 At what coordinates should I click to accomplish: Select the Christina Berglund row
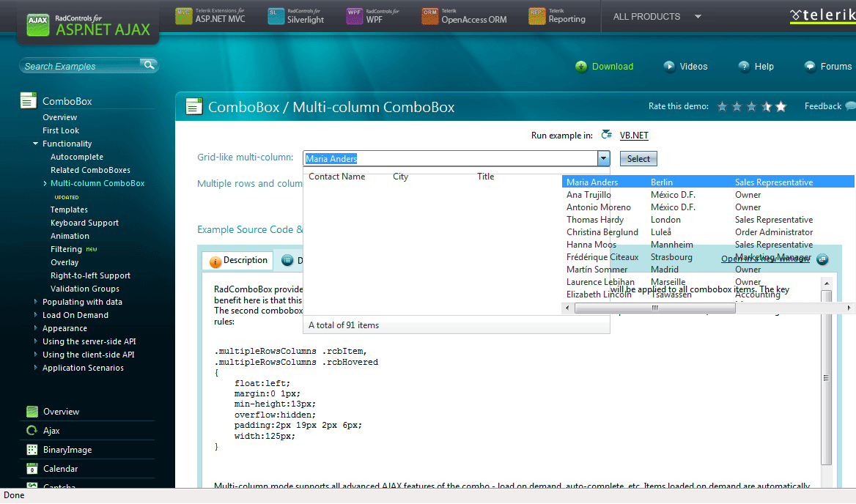[707, 232]
